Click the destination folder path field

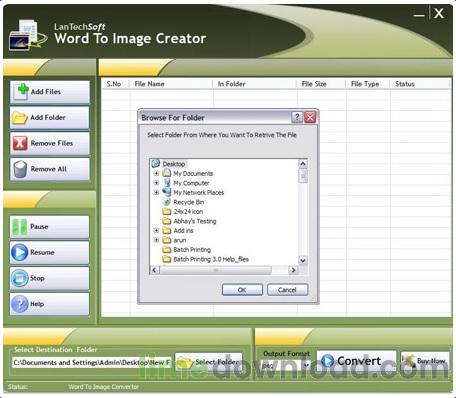pos(92,363)
